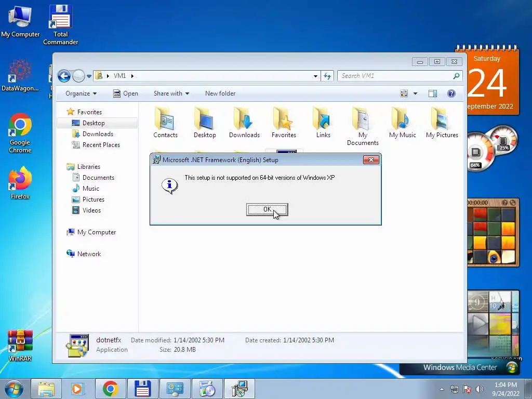Click OK in the .NET Framework Setup dialog

(267, 209)
